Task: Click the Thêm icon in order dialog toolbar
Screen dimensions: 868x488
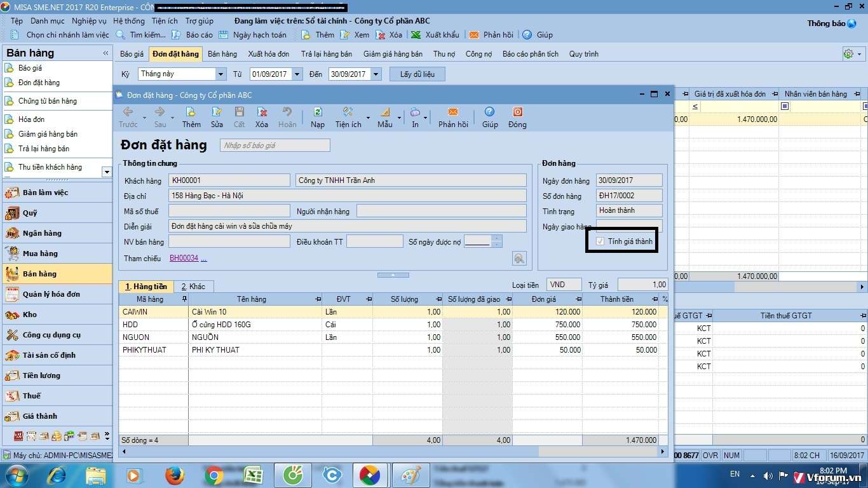Action: click(x=191, y=113)
